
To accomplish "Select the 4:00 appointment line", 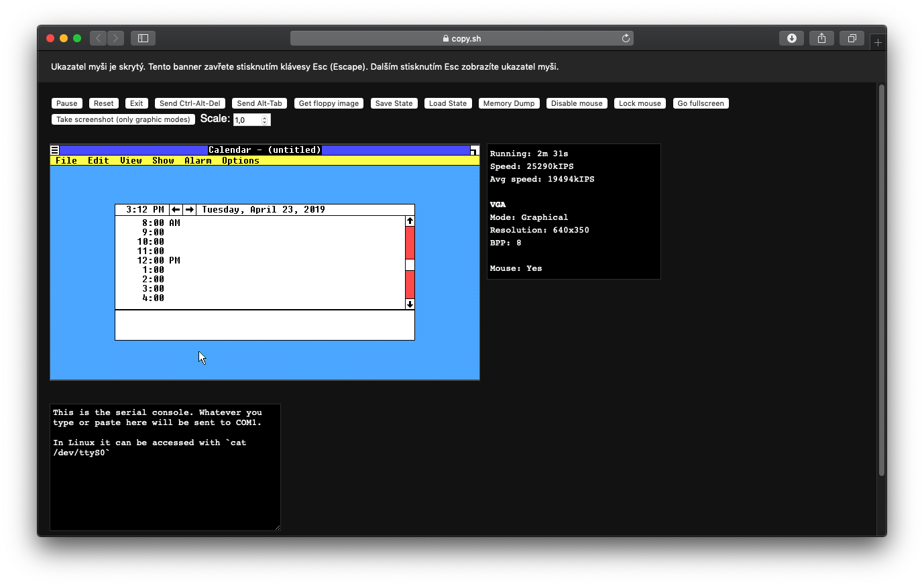I will 260,298.
